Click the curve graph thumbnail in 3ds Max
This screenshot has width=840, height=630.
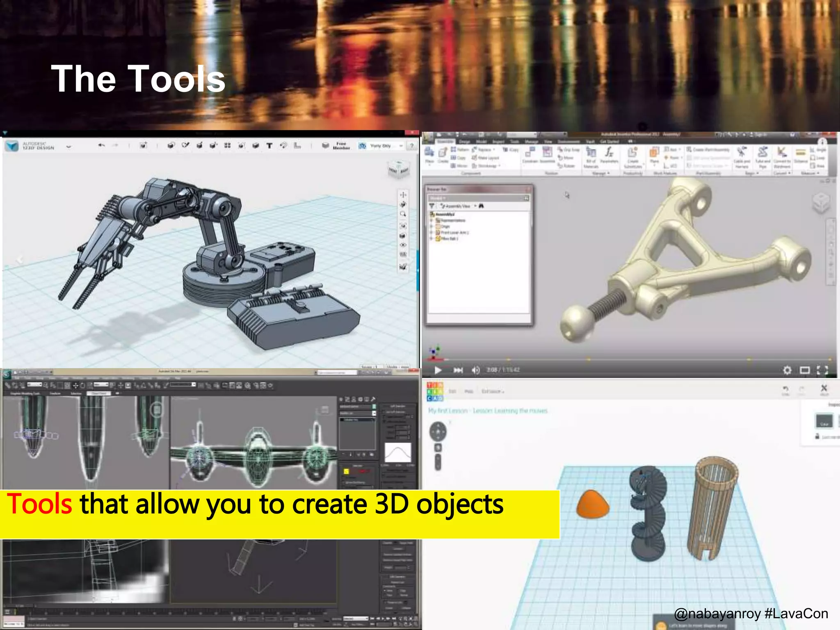[397, 452]
